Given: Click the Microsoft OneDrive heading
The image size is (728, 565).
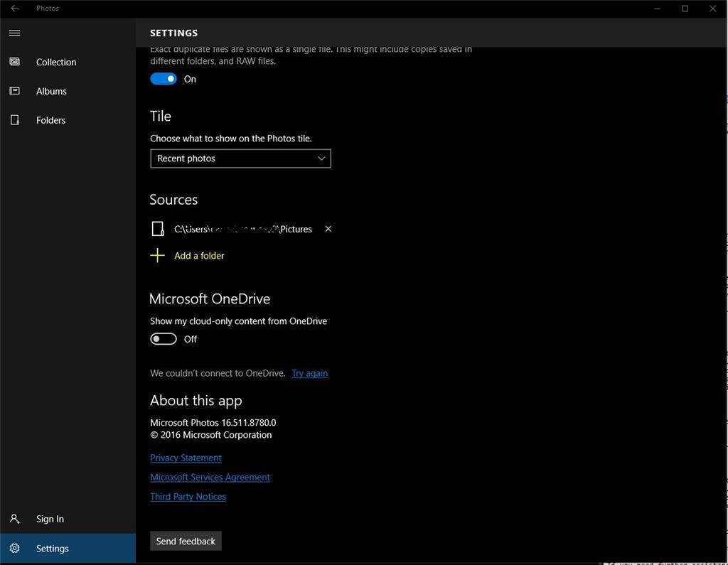Looking at the screenshot, I should (210, 299).
